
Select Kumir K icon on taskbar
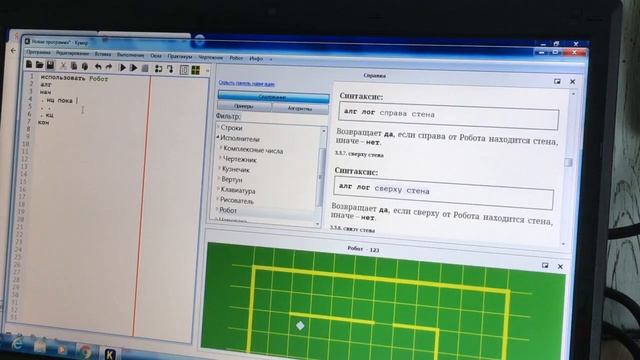[109, 354]
